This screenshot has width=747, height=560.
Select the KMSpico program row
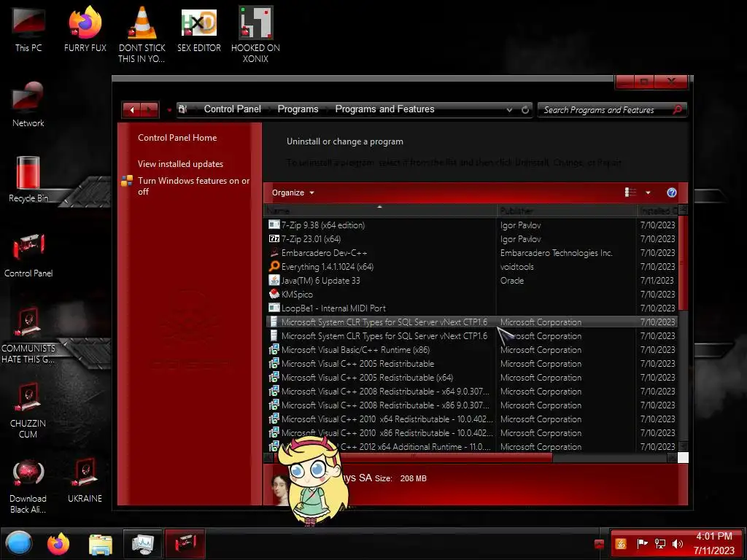click(471, 295)
